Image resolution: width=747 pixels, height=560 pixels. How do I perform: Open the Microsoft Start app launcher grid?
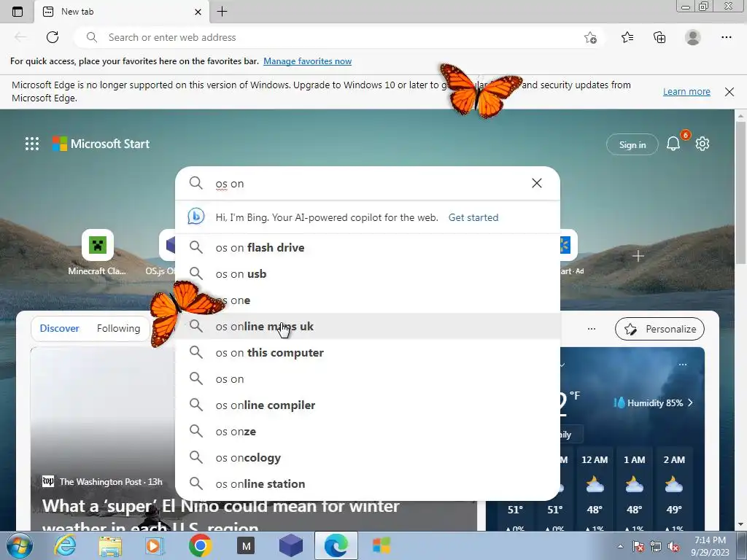(x=32, y=144)
